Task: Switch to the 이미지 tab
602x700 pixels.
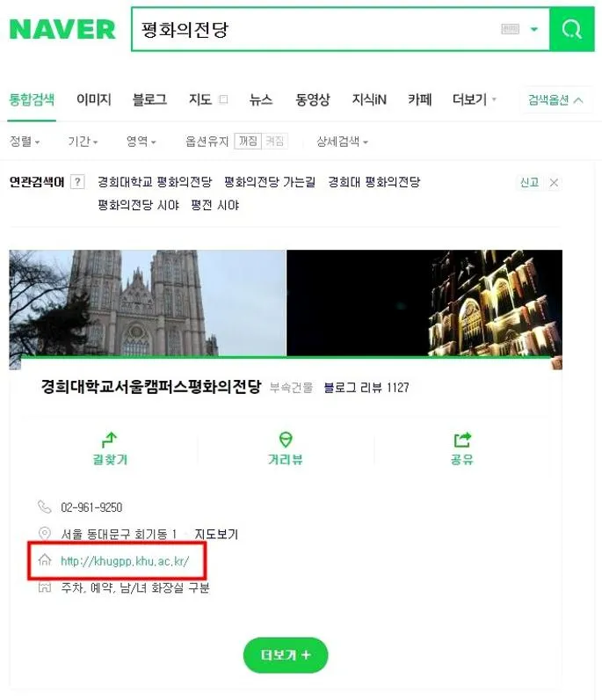Action: pos(94,99)
